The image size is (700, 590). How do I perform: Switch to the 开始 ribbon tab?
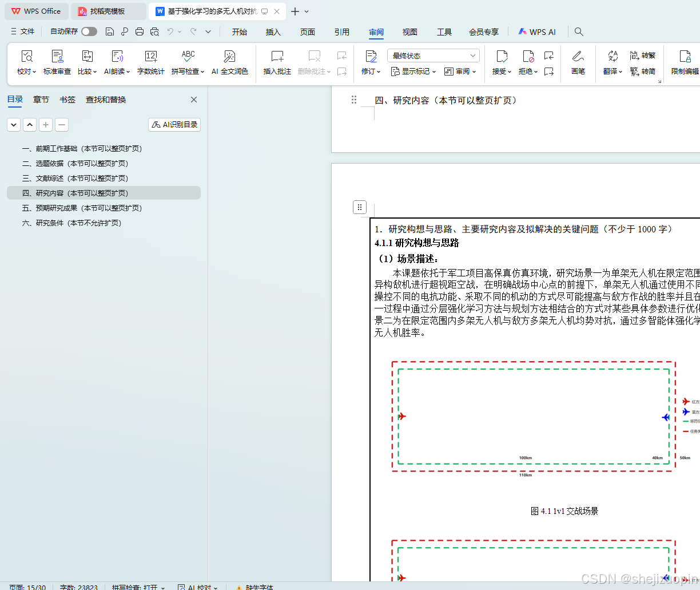pos(240,32)
